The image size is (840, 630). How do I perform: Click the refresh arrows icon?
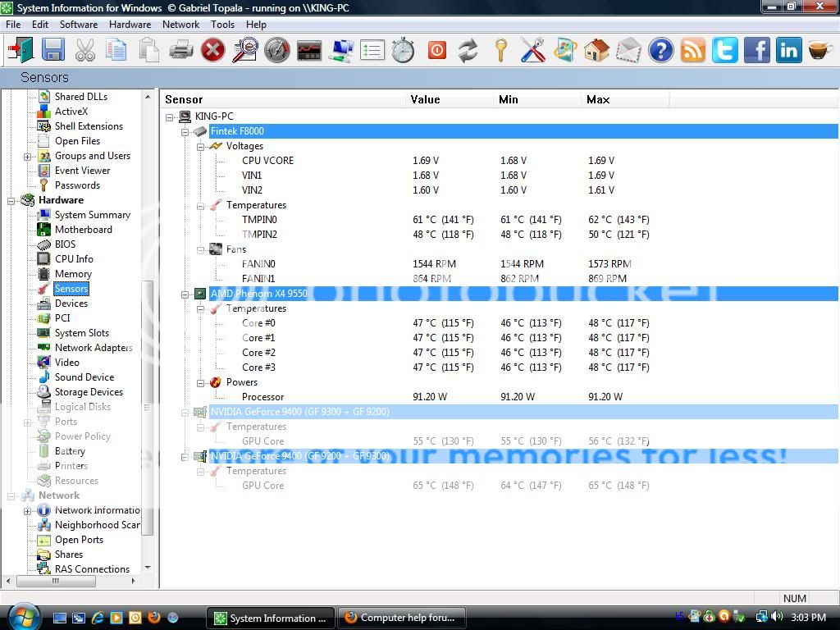[x=468, y=50]
